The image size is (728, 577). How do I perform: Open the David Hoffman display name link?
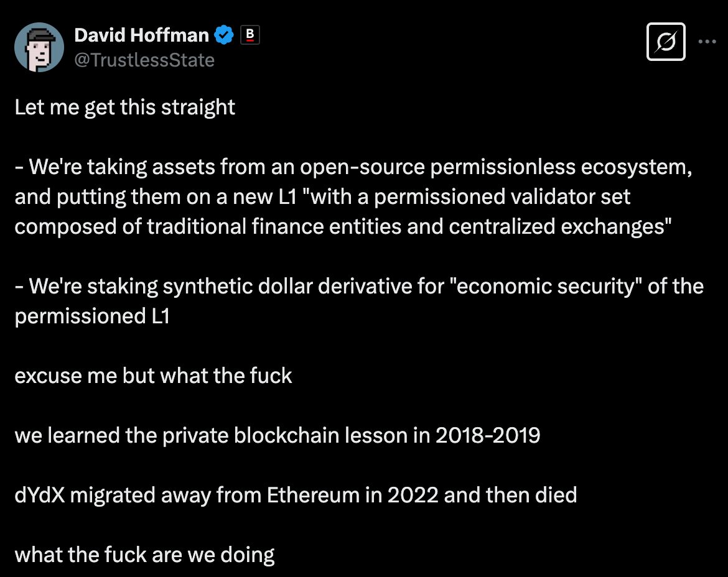(x=142, y=35)
